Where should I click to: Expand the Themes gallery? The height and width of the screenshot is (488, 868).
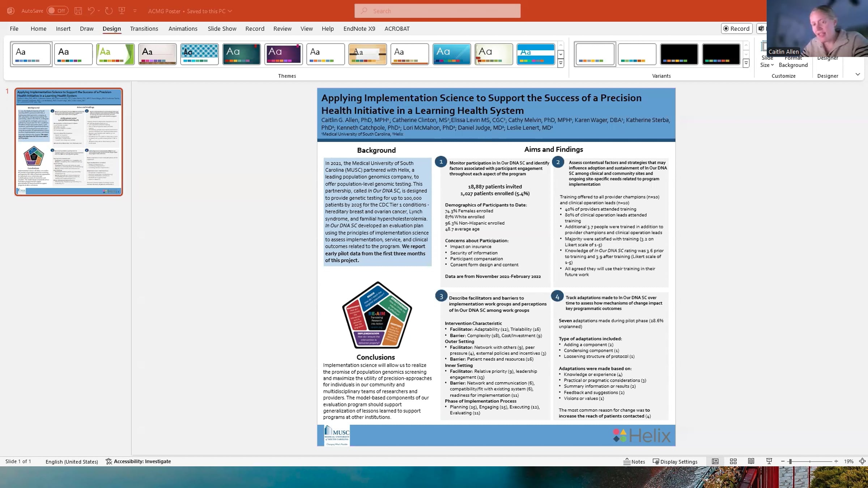[561, 64]
